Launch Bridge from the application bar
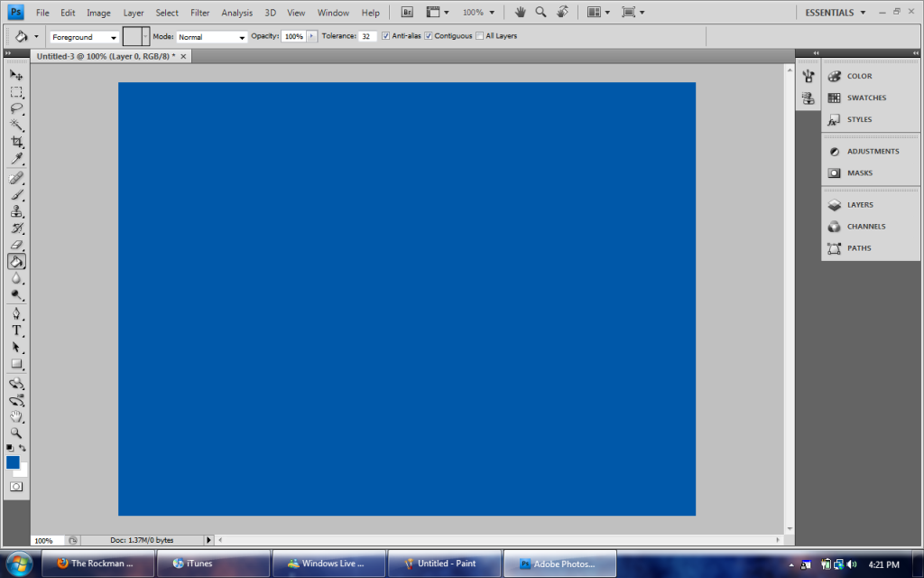 point(407,13)
